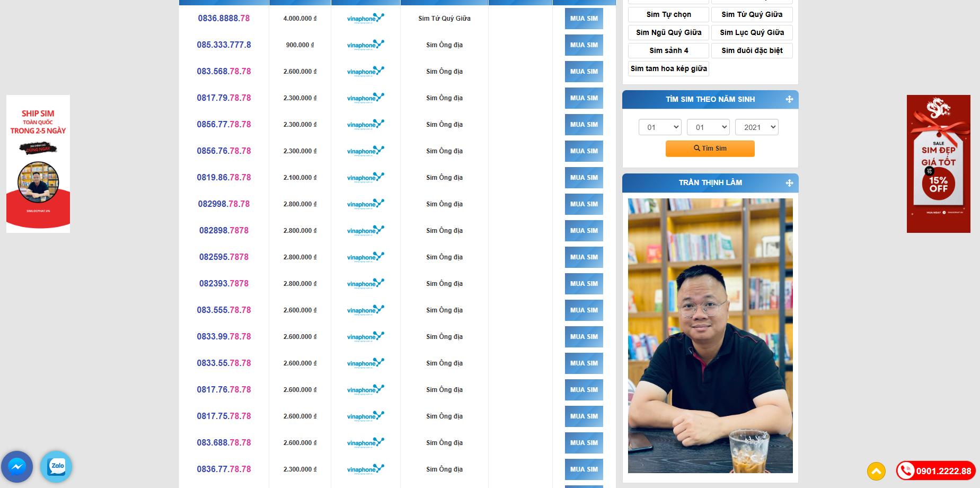This screenshot has height=488, width=980.
Task: Click MUA SIM for 0856.76.78.78
Action: (584, 151)
